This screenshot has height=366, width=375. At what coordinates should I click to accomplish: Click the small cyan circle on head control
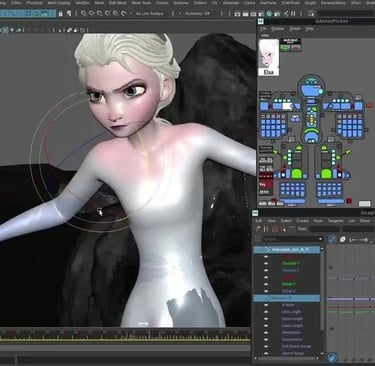[x=320, y=91]
